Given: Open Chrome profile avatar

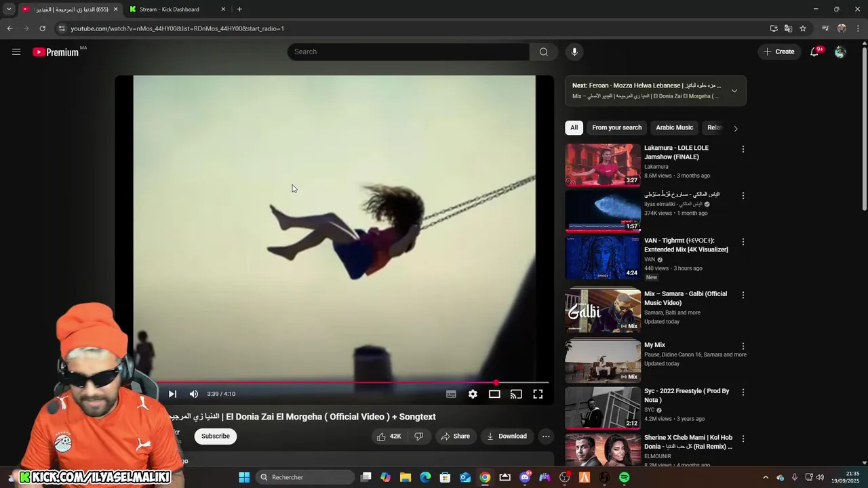Looking at the screenshot, I should coord(842,28).
